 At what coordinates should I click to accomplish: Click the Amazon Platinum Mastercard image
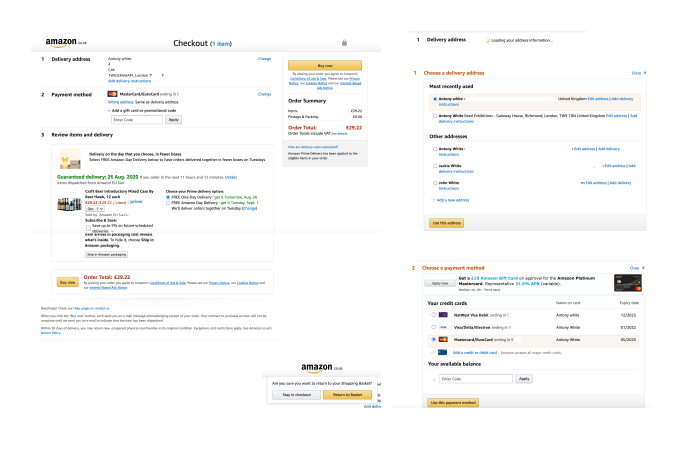pos(625,283)
